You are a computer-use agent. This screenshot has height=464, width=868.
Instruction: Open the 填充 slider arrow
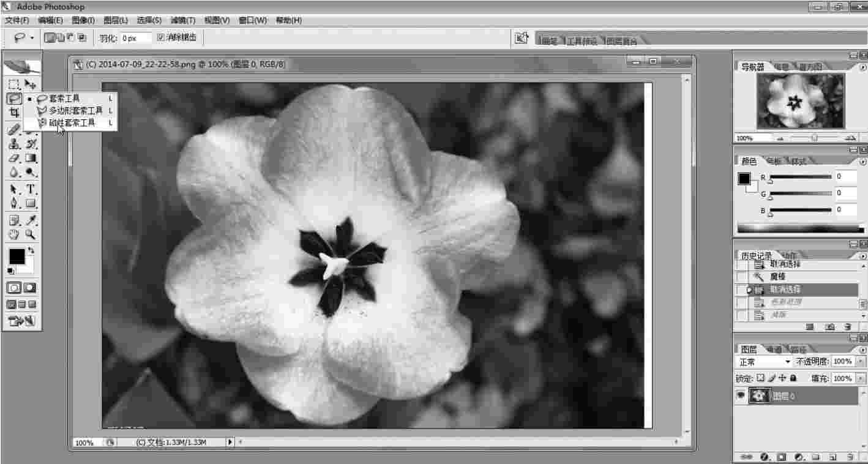click(861, 378)
